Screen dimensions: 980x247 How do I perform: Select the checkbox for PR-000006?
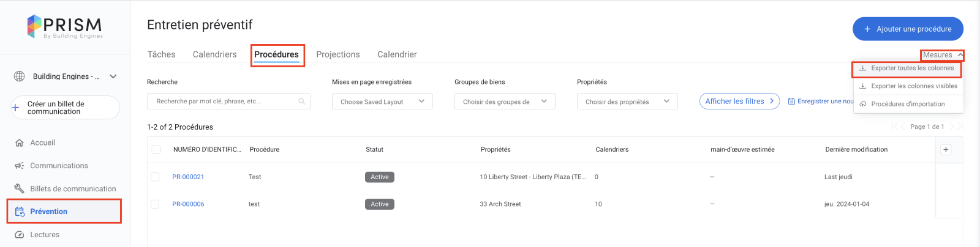pos(155,204)
